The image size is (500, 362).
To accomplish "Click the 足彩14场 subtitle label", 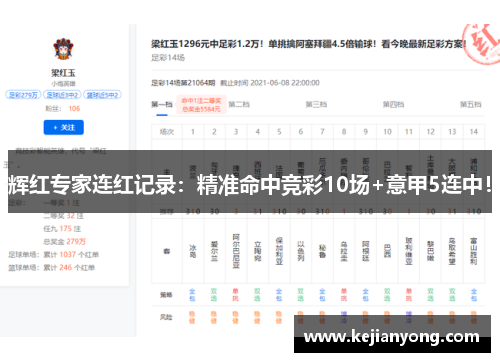I will [x=168, y=58].
